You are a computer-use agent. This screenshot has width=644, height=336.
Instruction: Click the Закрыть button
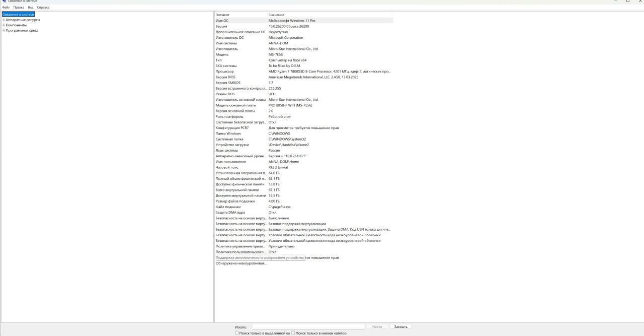(x=400, y=327)
